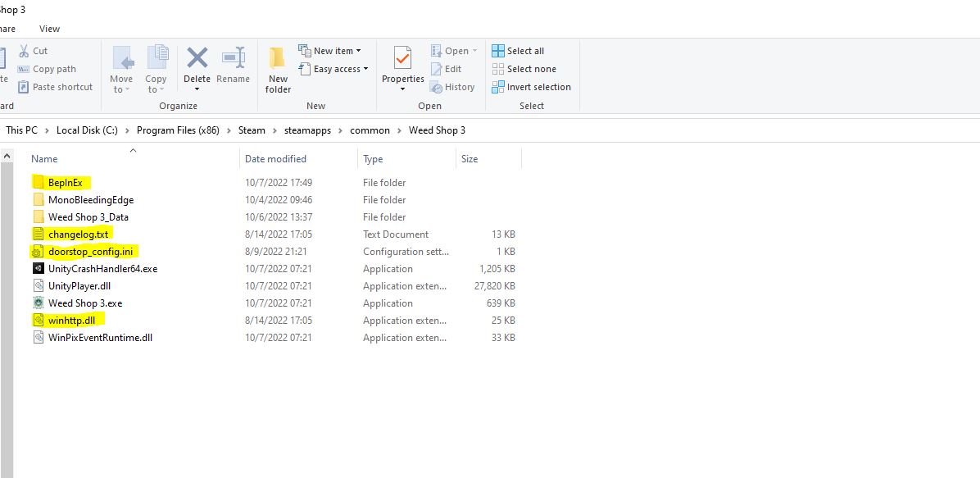The image size is (980, 478).
Task: Click Select all in the ribbon
Action: (x=518, y=51)
